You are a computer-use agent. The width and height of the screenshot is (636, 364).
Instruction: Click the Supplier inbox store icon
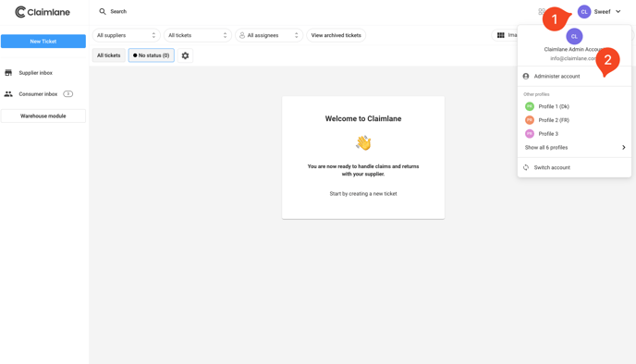8,73
